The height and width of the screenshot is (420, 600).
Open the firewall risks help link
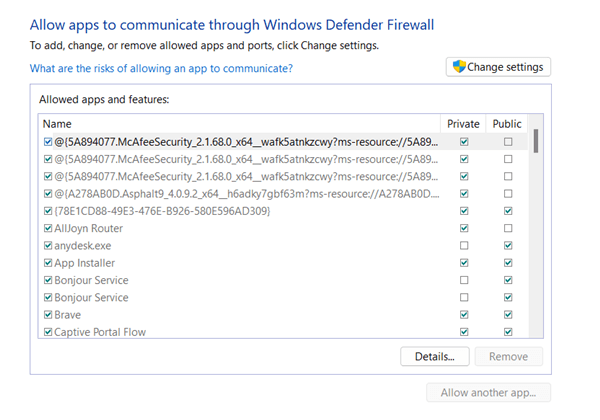tap(161, 68)
